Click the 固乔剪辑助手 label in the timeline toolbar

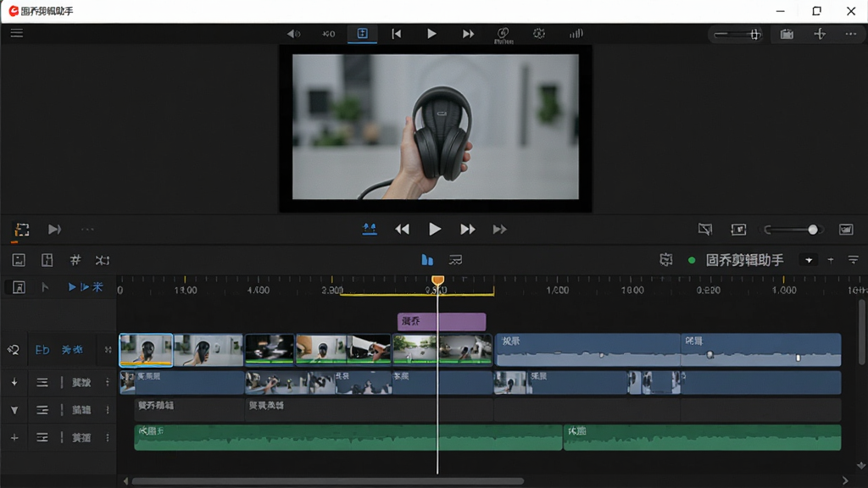(744, 260)
